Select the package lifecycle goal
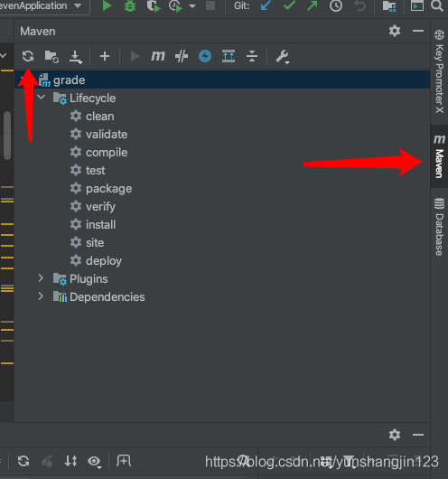This screenshot has height=479, width=448. (109, 189)
